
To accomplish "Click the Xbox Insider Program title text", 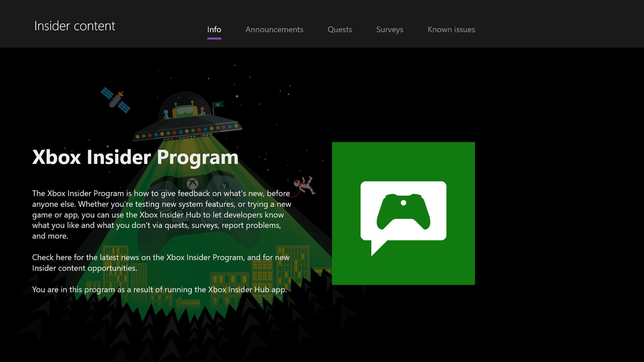I will (x=135, y=157).
